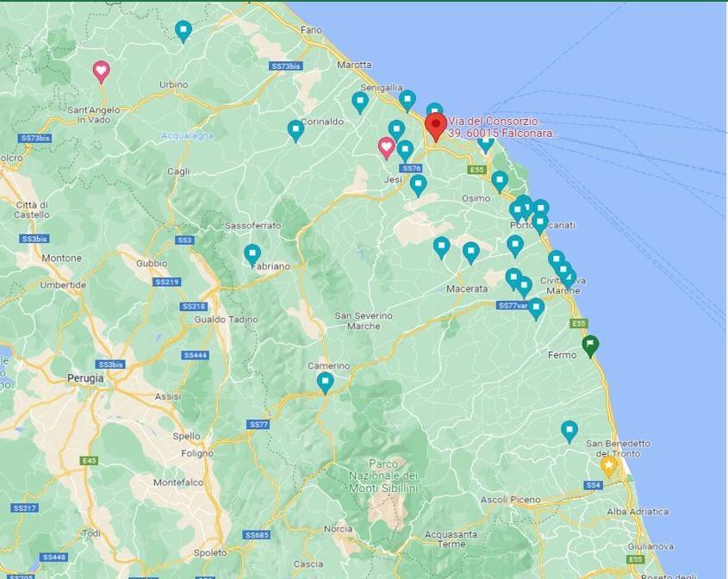This screenshot has width=728, height=579.
Task: Click the Acqualagna label
Action: click(187, 135)
